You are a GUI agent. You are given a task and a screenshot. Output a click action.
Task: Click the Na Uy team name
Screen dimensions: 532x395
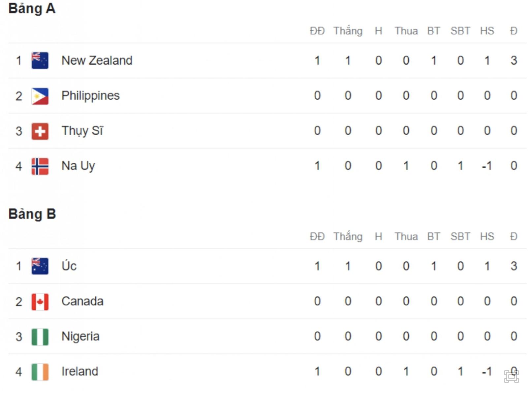pos(78,166)
